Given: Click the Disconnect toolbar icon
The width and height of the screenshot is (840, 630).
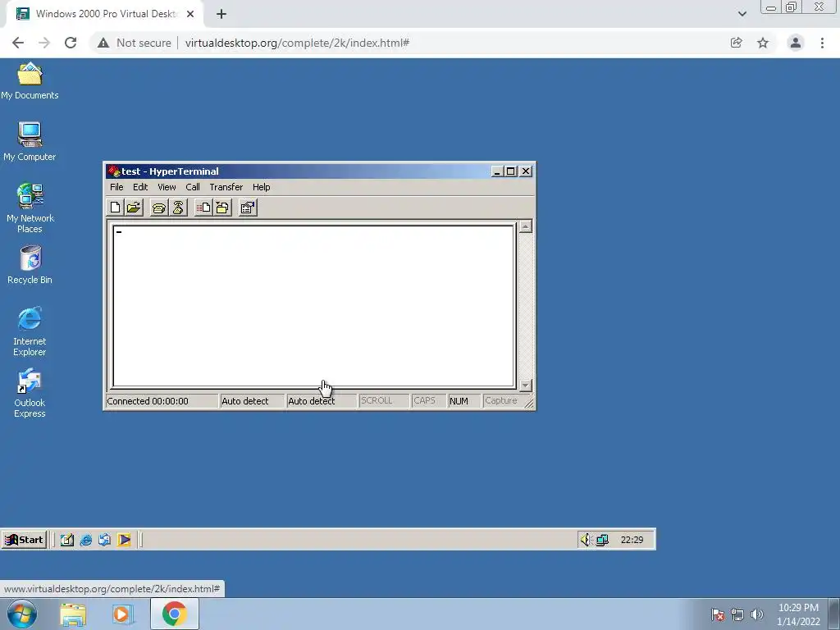Looking at the screenshot, I should [x=178, y=208].
